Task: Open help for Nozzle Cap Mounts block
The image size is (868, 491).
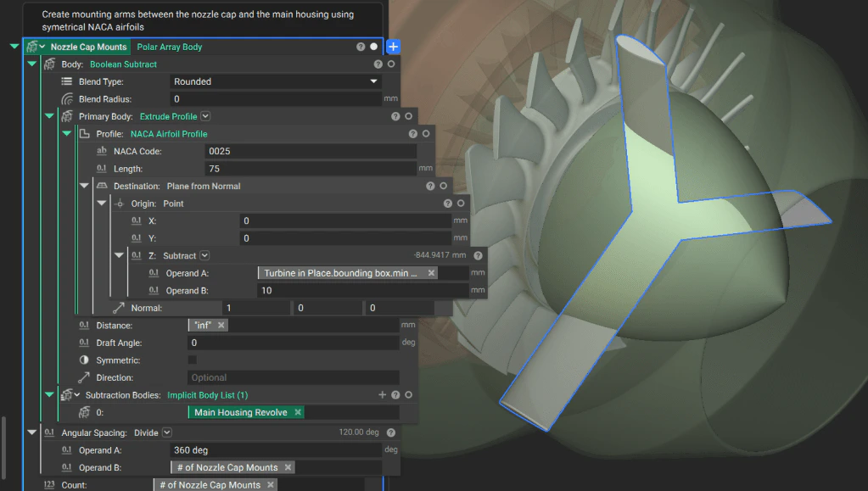Action: [x=361, y=47]
